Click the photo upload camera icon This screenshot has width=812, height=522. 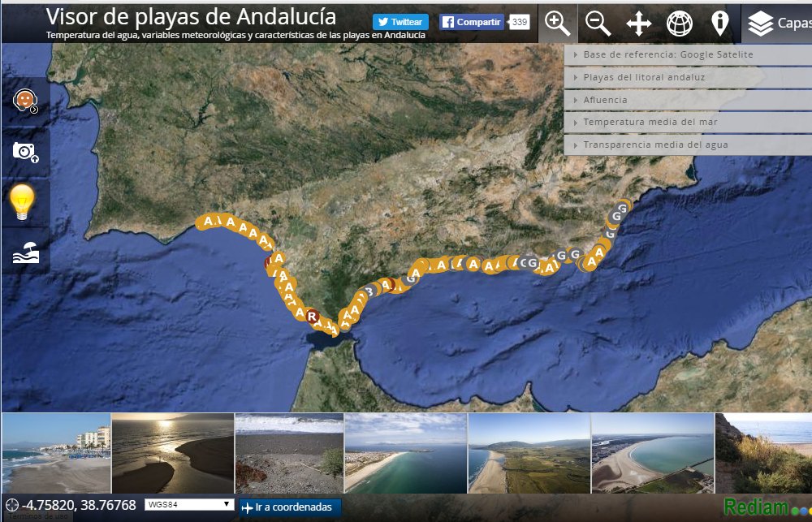coord(24,151)
